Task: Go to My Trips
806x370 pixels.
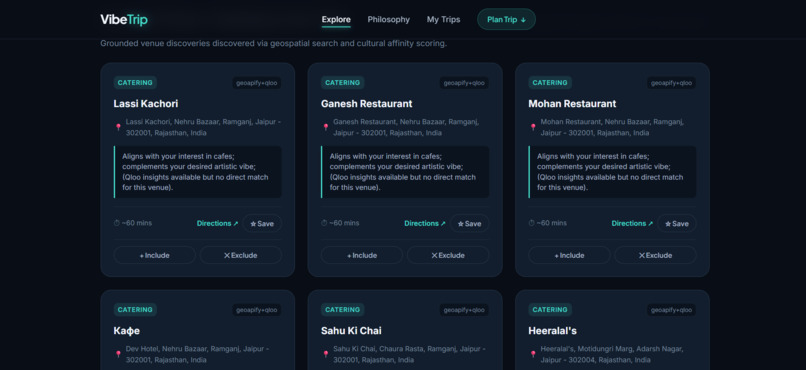Action: tap(444, 20)
